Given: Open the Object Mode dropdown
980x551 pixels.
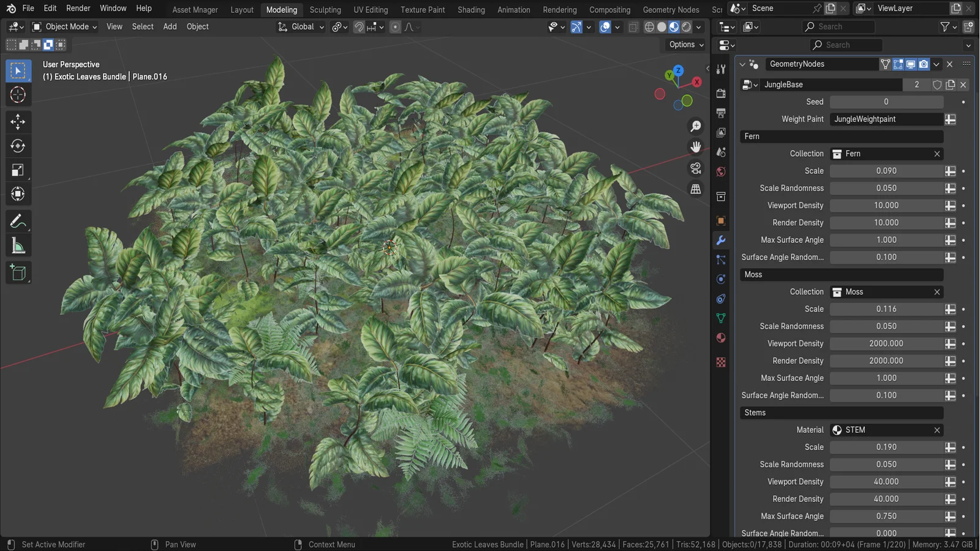Looking at the screenshot, I should coord(64,26).
